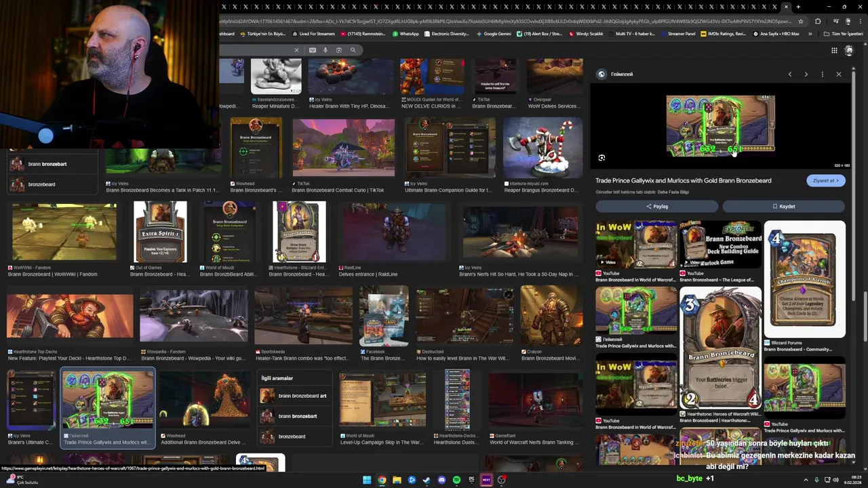Open Extra Spirit card thumbnail

[160, 232]
